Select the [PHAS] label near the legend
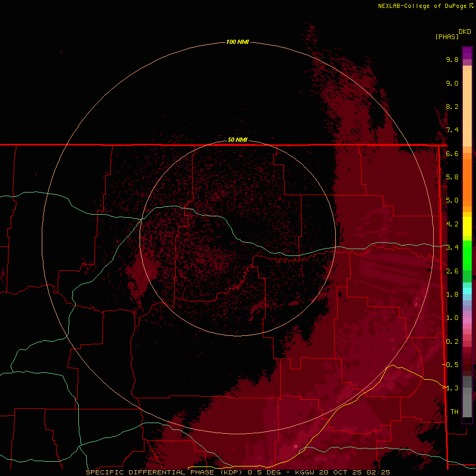 447,36
